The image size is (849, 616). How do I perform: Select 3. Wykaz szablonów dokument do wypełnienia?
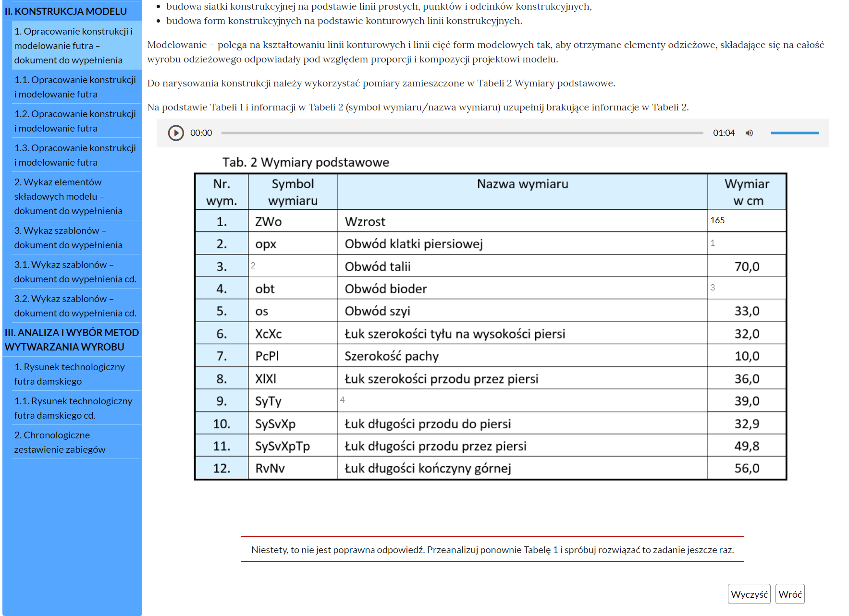(68, 238)
